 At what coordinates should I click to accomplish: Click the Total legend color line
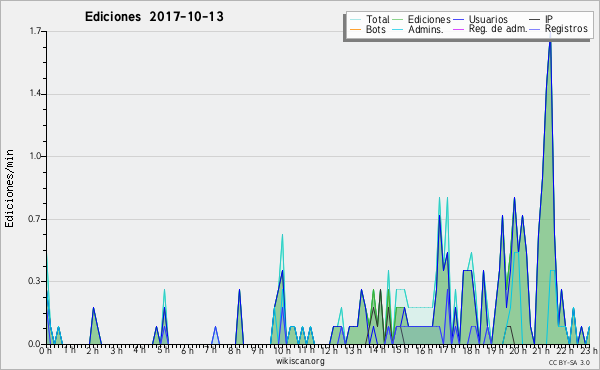tap(355, 20)
